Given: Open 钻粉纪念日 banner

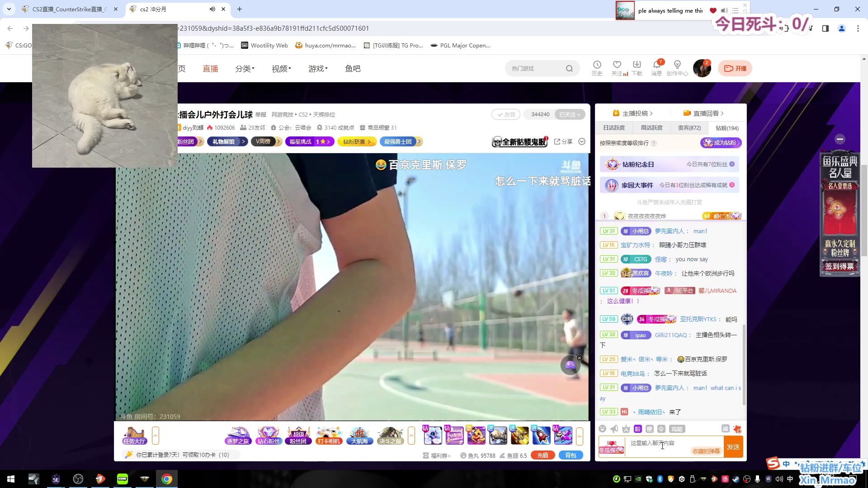Looking at the screenshot, I should point(669,164).
